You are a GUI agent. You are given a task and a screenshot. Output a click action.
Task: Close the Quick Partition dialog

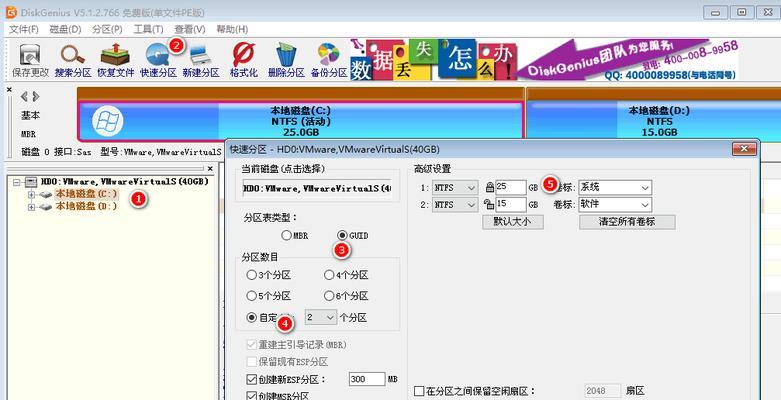744,148
